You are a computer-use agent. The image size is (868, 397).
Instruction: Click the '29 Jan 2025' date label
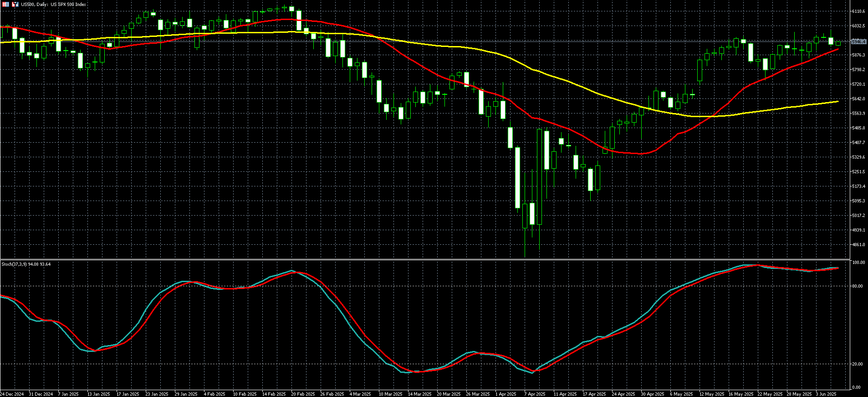186,394
